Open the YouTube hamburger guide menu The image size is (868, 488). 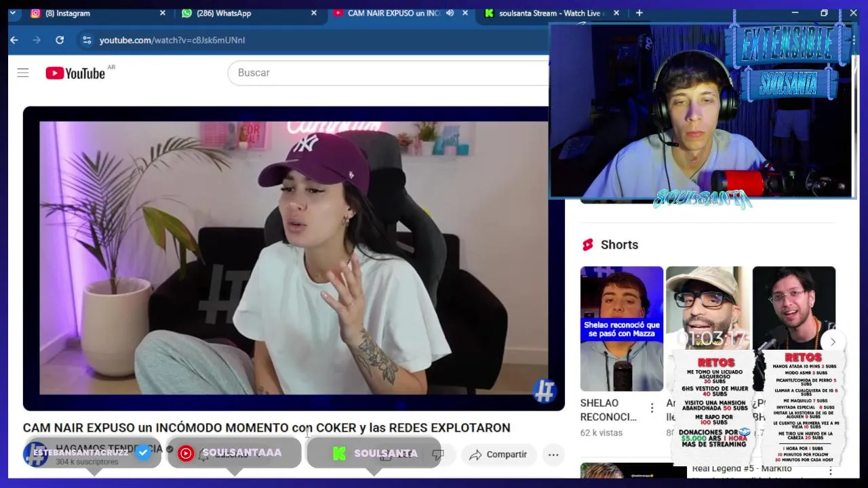[x=23, y=73]
